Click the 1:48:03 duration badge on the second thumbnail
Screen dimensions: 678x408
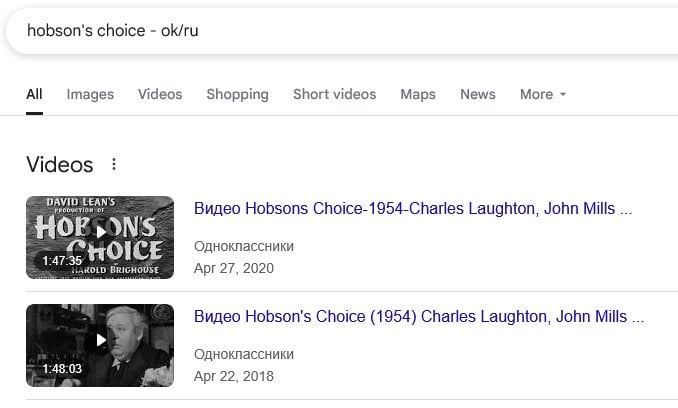[x=62, y=369]
